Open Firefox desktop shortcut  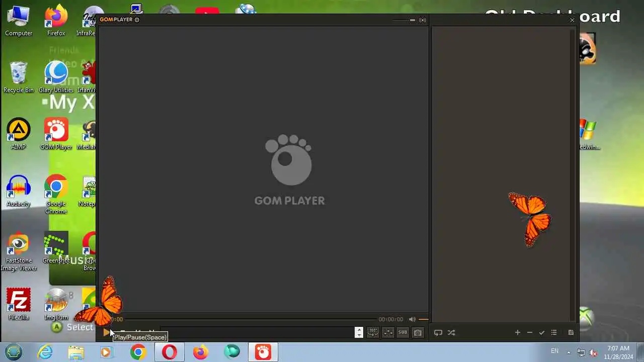pyautogui.click(x=56, y=21)
